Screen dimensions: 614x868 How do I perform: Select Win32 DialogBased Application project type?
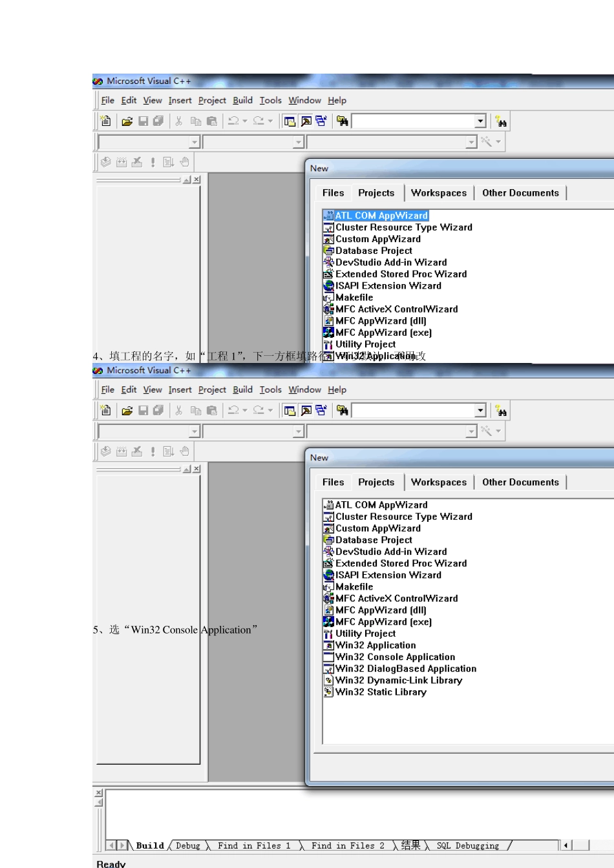tap(399, 668)
